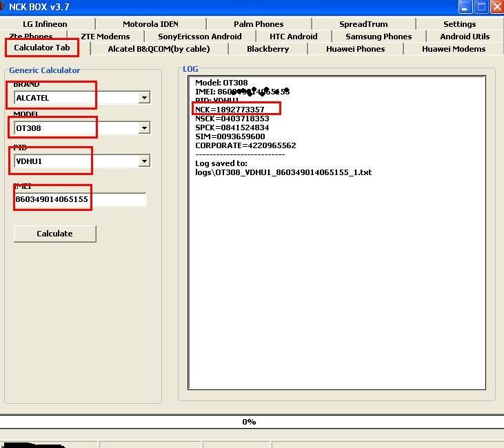
Task: Open the Settings tab
Action: click(459, 24)
